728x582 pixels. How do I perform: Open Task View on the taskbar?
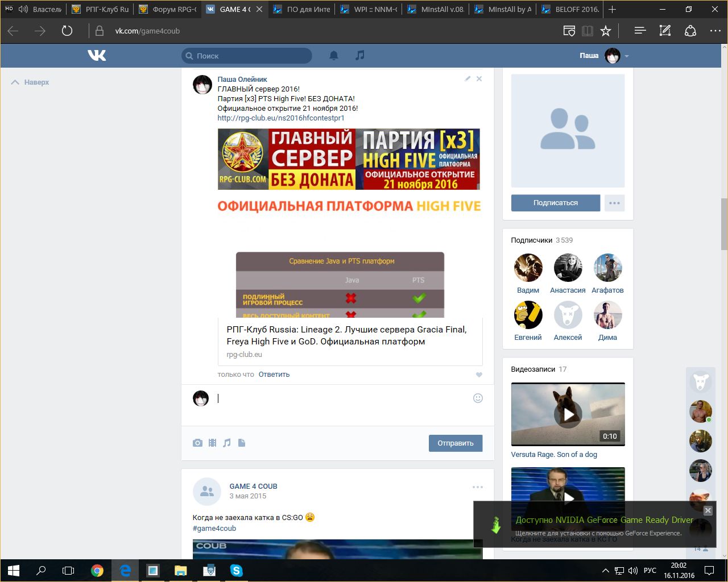(68, 571)
